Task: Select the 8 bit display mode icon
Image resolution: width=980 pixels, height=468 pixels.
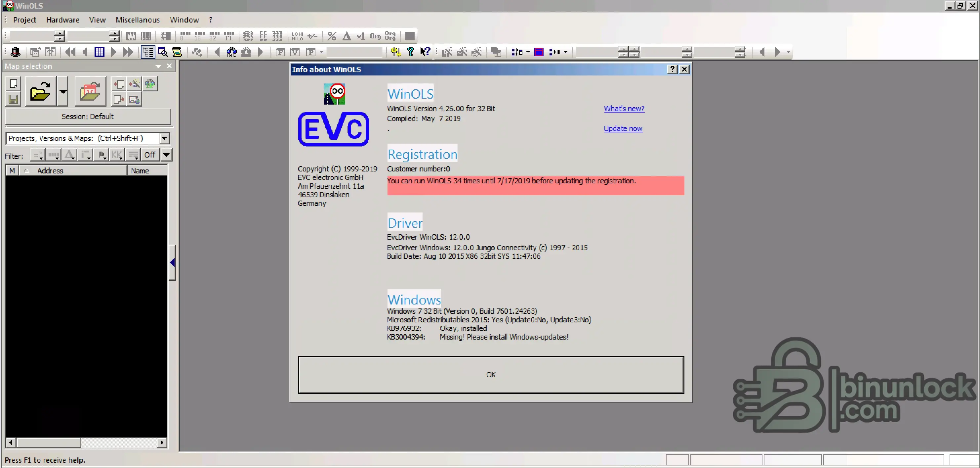Action: click(185, 36)
